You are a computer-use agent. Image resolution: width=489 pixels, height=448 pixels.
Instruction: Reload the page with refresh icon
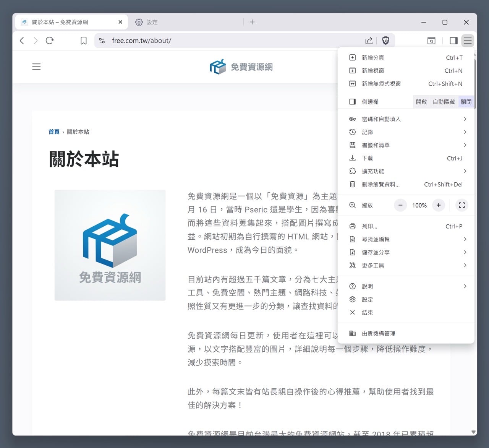tap(50, 41)
